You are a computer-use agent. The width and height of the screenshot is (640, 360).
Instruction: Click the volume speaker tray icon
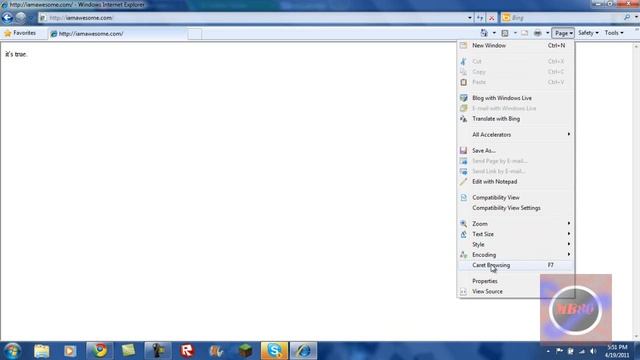593,351
